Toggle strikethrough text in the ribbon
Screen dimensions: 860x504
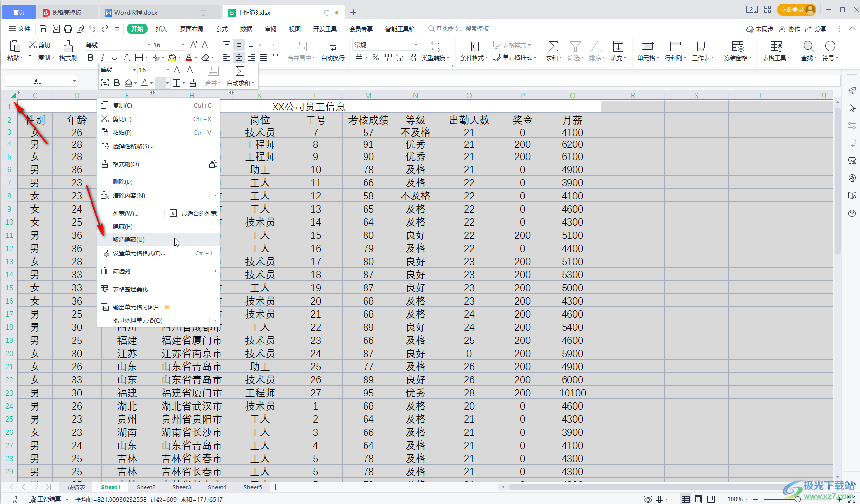(x=127, y=57)
